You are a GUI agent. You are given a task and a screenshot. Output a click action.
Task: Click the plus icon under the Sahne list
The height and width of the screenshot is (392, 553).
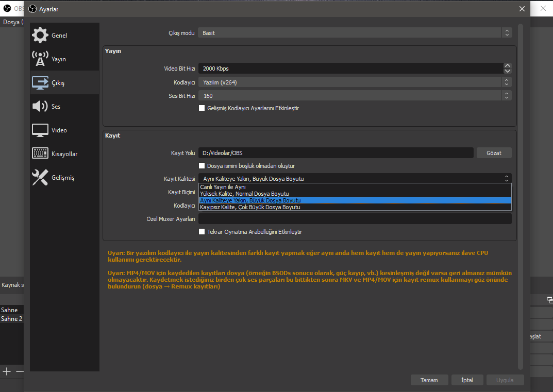7,371
